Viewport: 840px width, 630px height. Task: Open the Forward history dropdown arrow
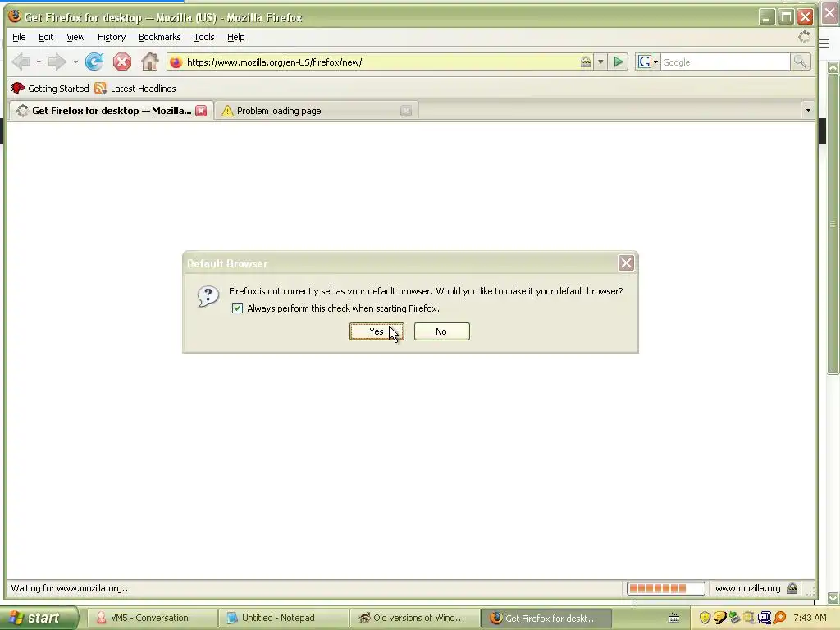pos(75,62)
